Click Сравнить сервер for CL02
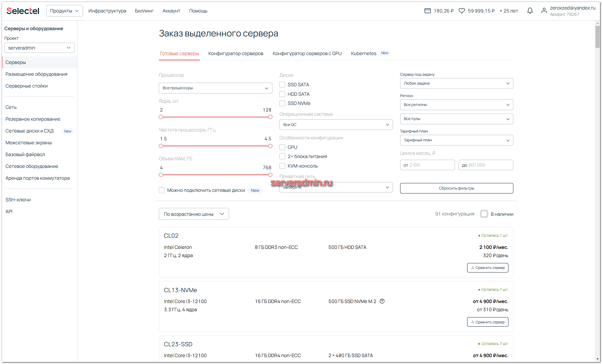The height and width of the screenshot is (364, 602). (487, 268)
